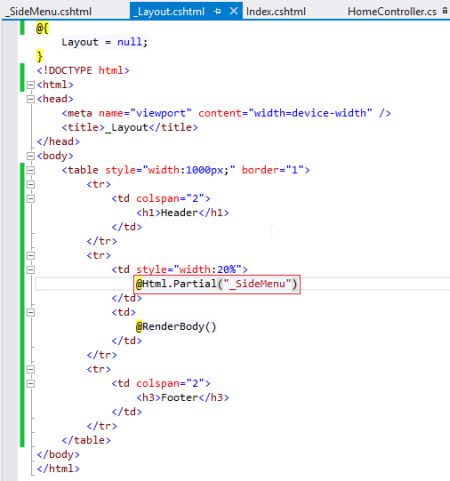Click the lock icon on HomeController.cs tab

445,10
